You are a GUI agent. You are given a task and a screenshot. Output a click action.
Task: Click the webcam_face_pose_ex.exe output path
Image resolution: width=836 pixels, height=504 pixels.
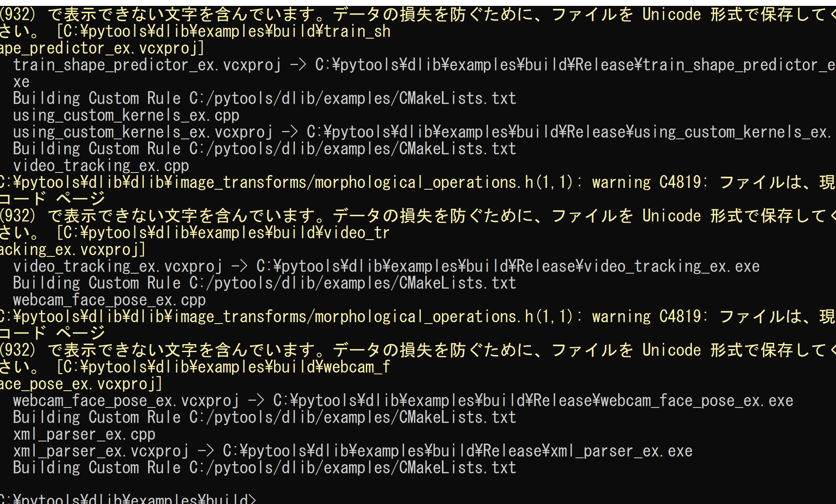pyautogui.click(x=533, y=401)
